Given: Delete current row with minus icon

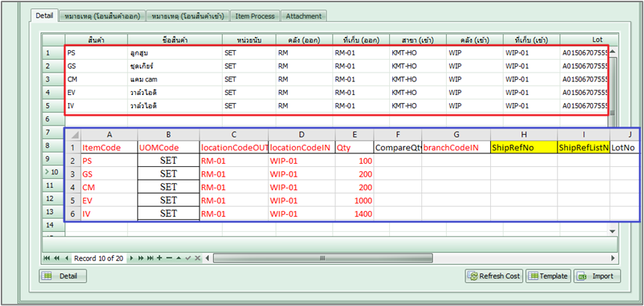Looking at the screenshot, I should pos(168,258).
